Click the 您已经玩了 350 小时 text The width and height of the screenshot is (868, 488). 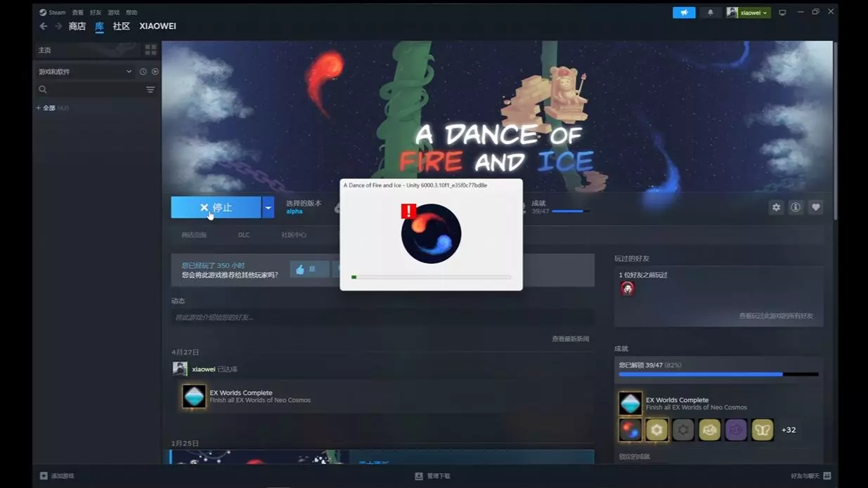click(213, 265)
